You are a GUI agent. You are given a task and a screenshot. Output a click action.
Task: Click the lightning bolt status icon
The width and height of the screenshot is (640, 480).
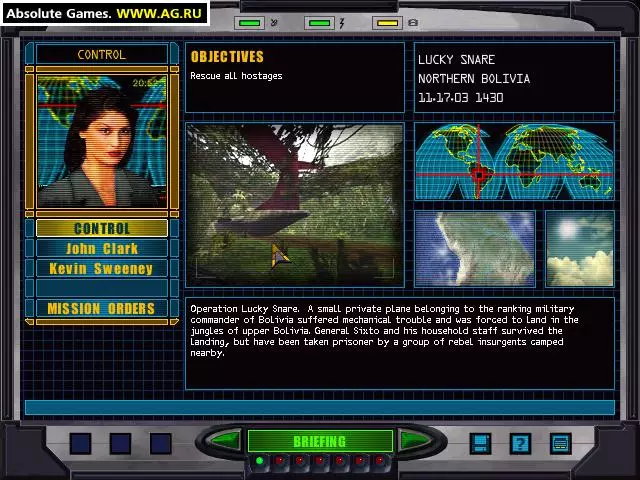click(x=342, y=23)
